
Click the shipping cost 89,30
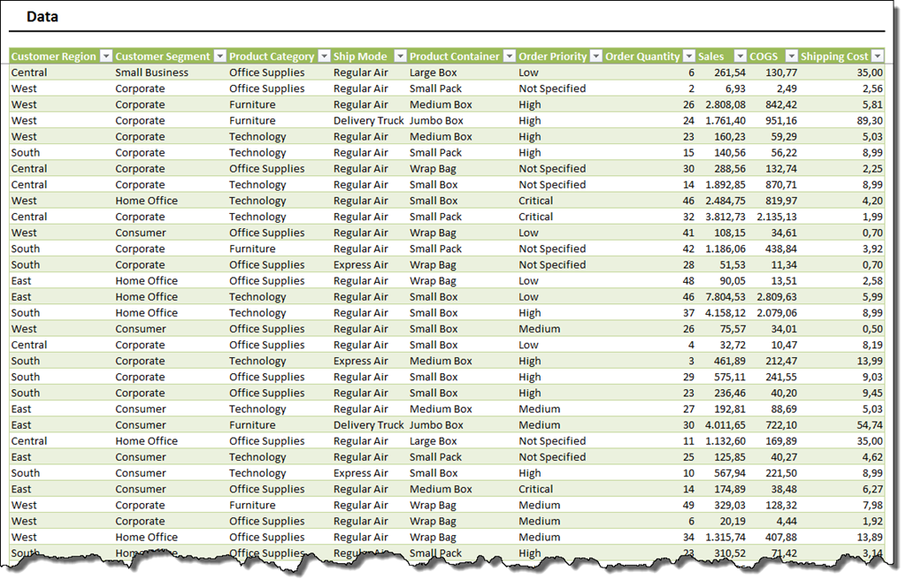coord(870,121)
